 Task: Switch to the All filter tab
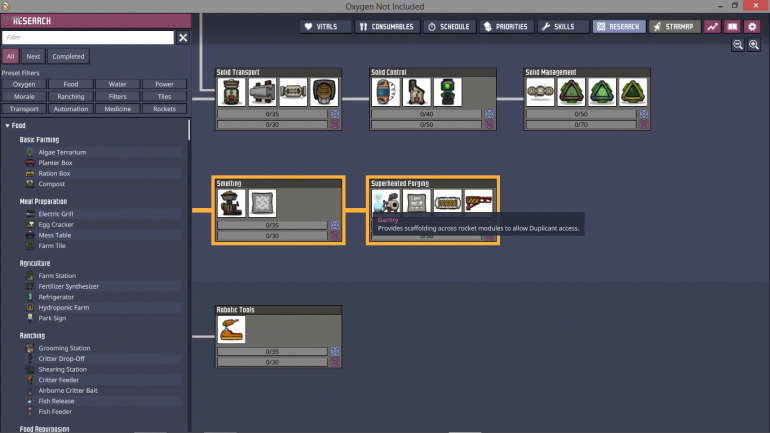coord(10,56)
